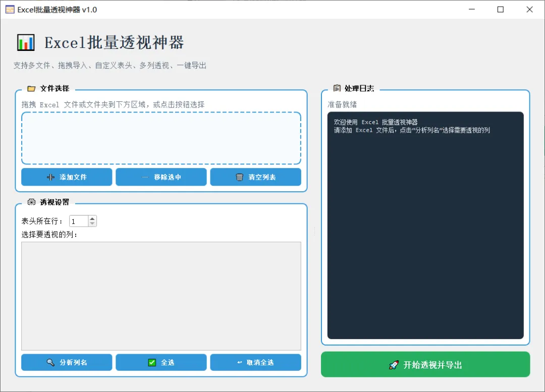This screenshot has width=545, height=392.
Task: Click the title bar app icon
Action: pos(10,10)
